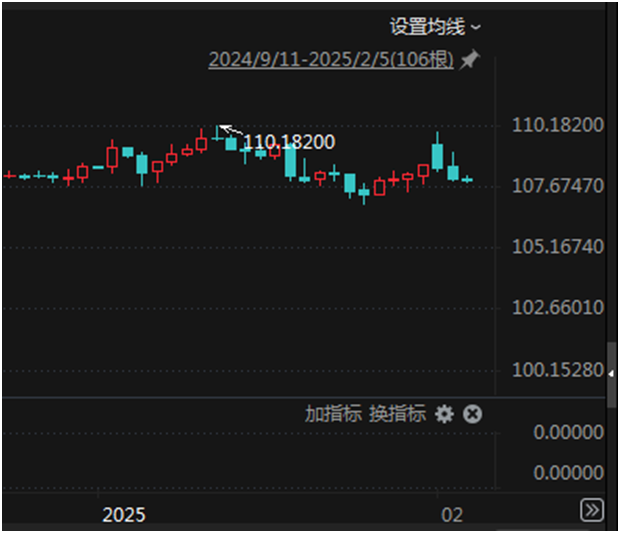
Task: Click the upper 0.00000 indicator axis value
Action: [x=569, y=432]
